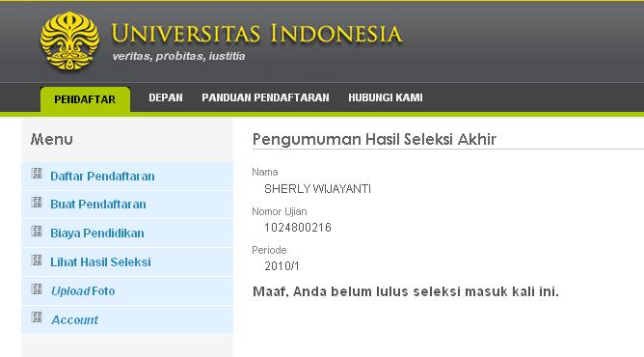
Task: Click the Universitas Indonesia title text
Action: point(256,34)
